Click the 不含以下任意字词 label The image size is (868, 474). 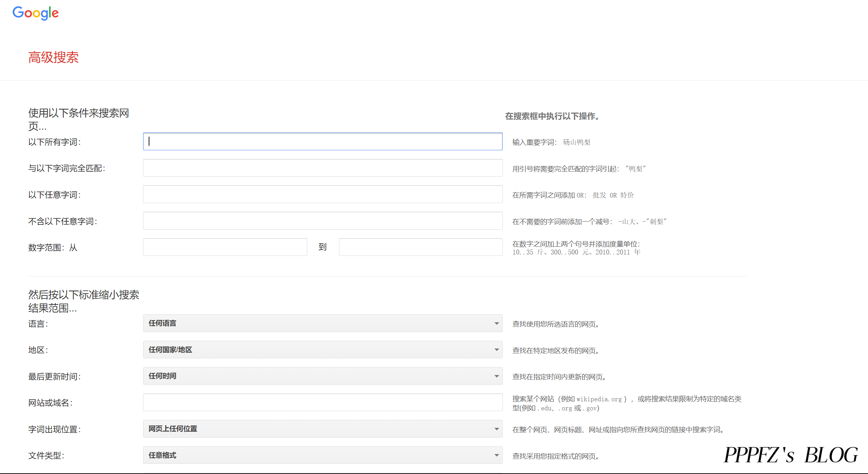[x=63, y=221]
